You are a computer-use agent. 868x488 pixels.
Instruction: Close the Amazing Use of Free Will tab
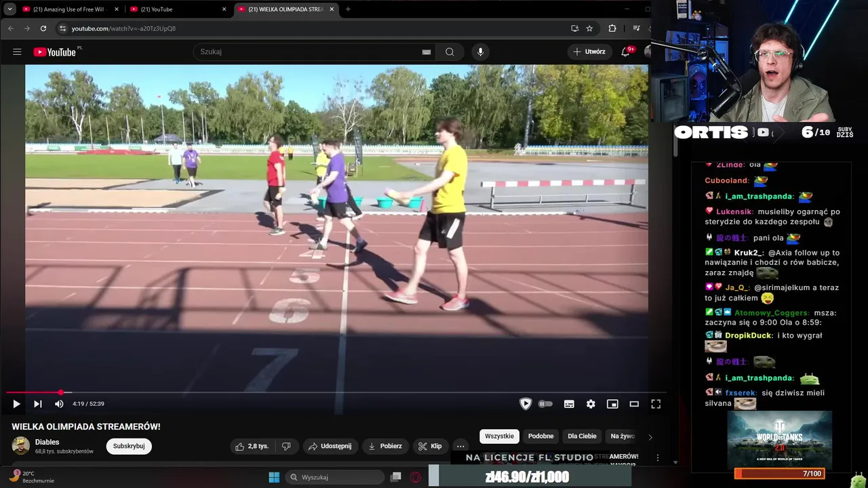[117, 9]
